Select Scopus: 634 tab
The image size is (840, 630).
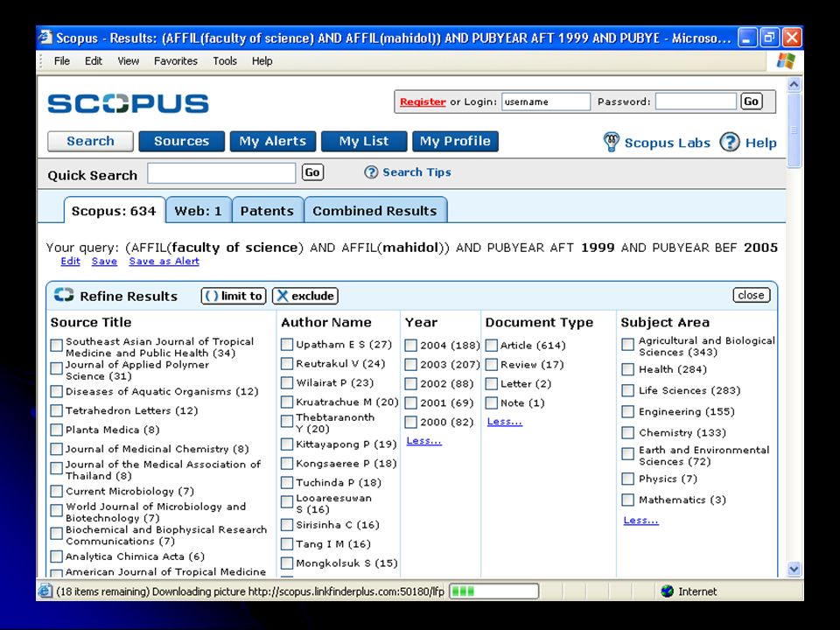114,210
